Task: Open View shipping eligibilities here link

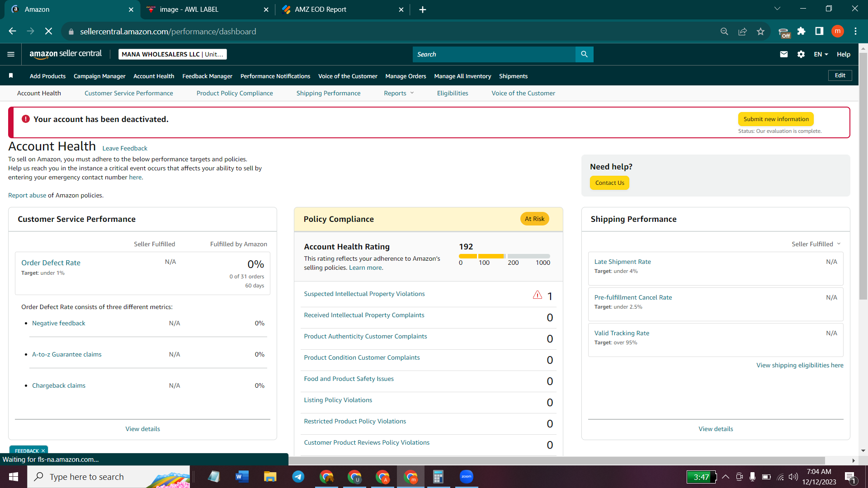Action: pos(800,365)
